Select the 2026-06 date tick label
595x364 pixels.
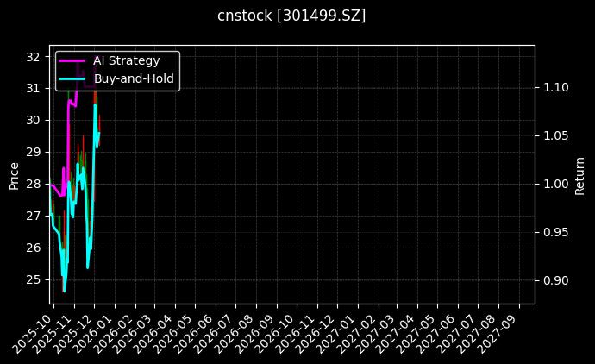[x=192, y=331]
